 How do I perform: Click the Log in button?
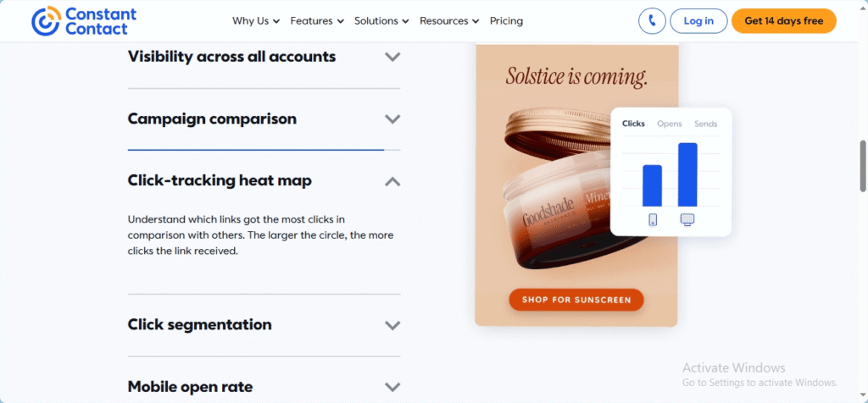pyautogui.click(x=698, y=21)
